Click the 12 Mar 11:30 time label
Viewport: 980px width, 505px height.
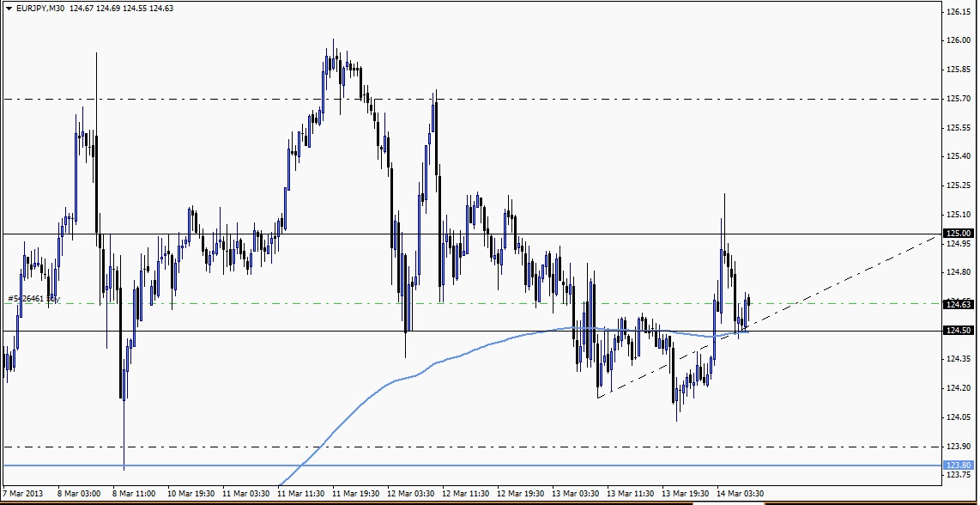[x=466, y=494]
